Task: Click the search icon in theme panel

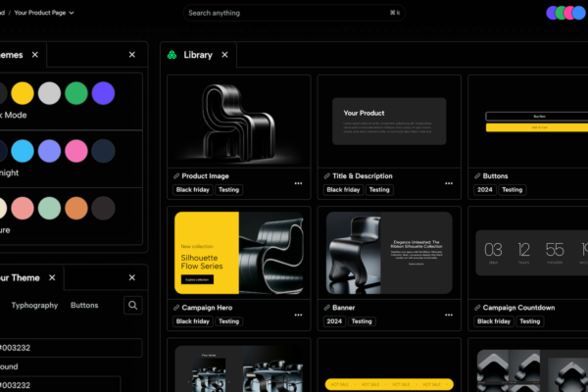Action: [x=132, y=306]
